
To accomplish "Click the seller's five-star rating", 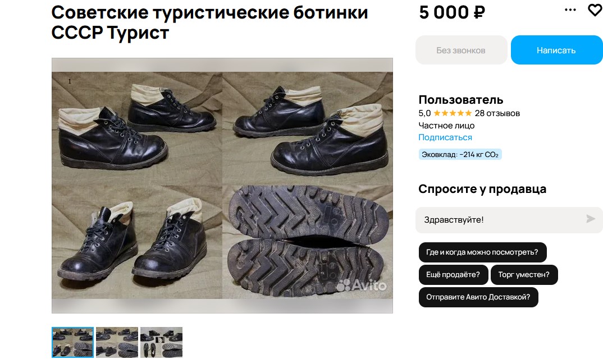I will (x=453, y=113).
